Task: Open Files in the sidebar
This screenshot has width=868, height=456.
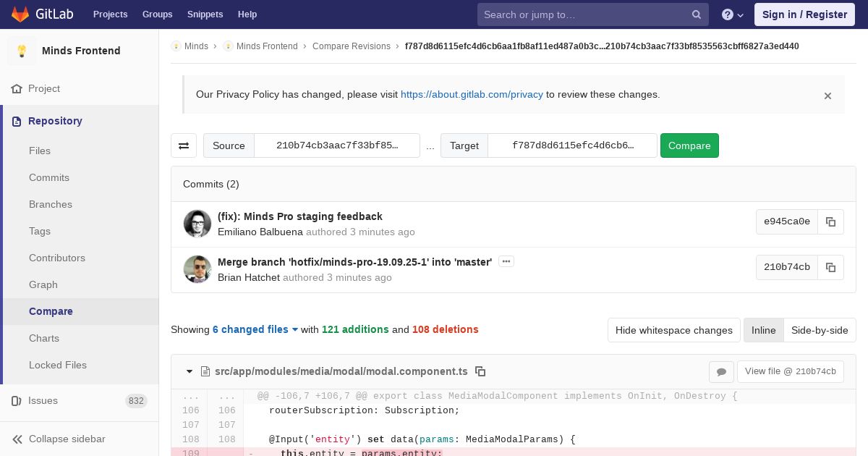Action: click(x=40, y=151)
